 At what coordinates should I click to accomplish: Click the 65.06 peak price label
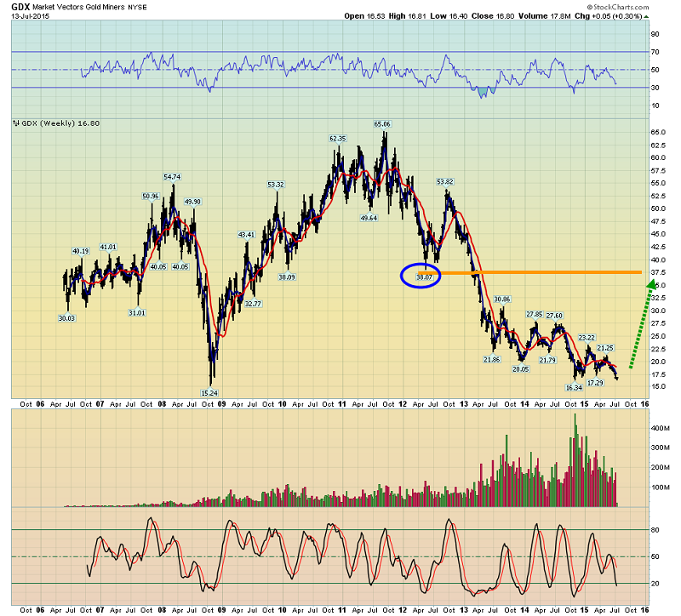382,124
